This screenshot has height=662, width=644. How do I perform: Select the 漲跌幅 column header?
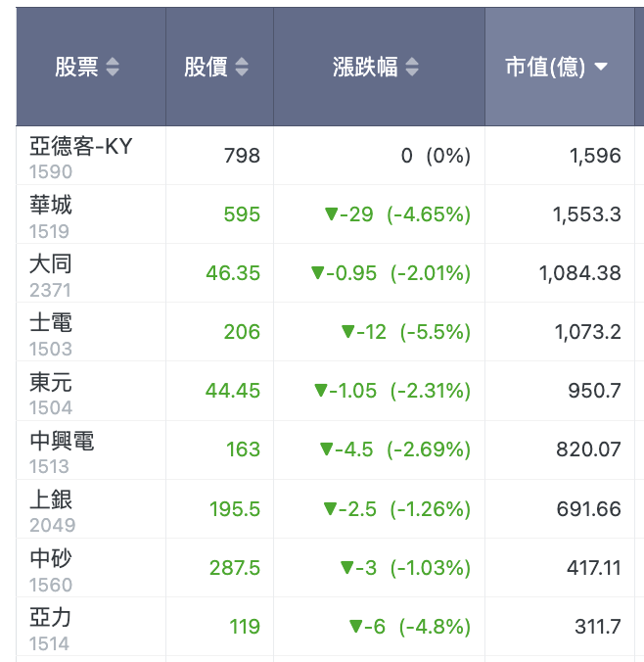(x=379, y=67)
